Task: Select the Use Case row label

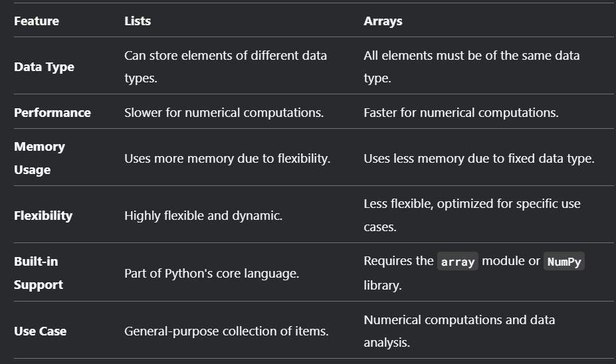Action: (40, 331)
